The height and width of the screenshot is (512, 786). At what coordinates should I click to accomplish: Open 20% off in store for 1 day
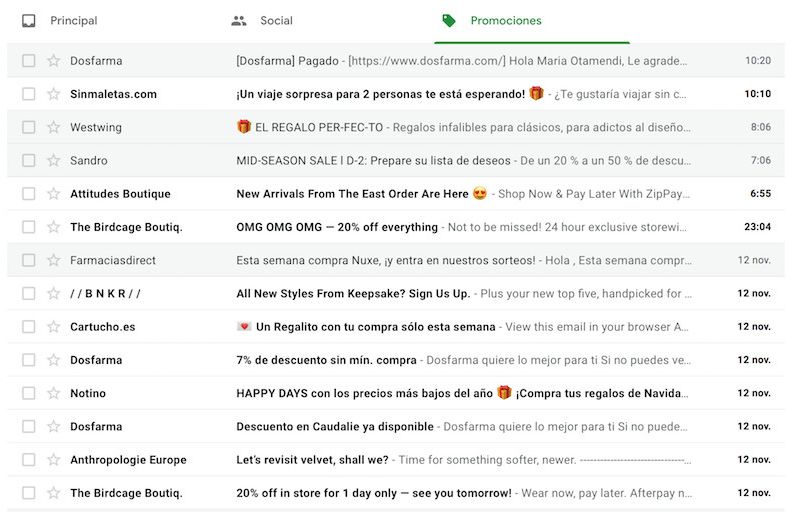(374, 493)
